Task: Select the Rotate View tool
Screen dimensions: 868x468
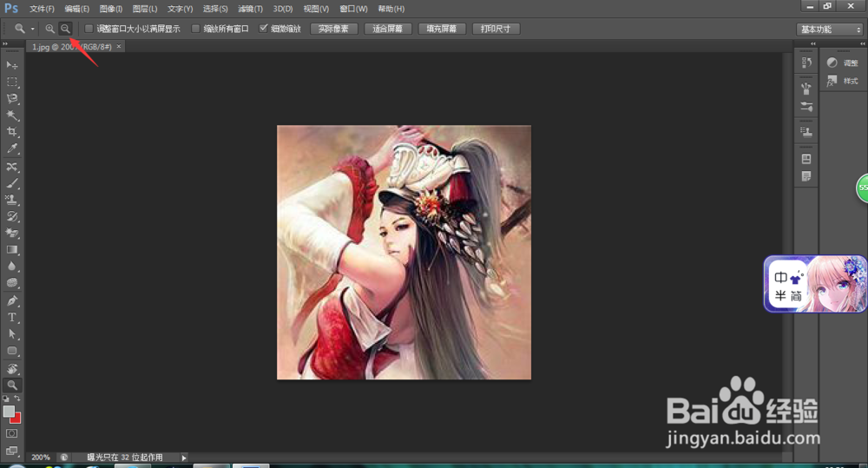Action: coord(11,369)
